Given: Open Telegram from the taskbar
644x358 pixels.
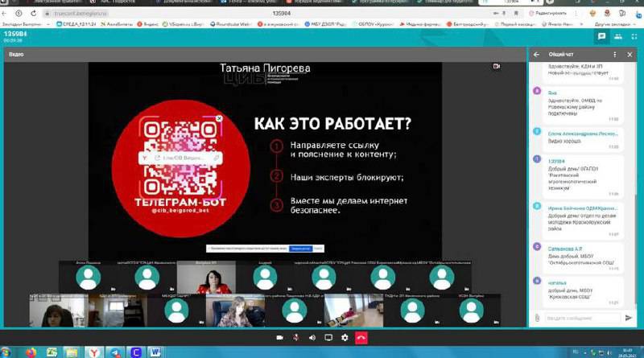Looking at the screenshot, I should pos(115,352).
